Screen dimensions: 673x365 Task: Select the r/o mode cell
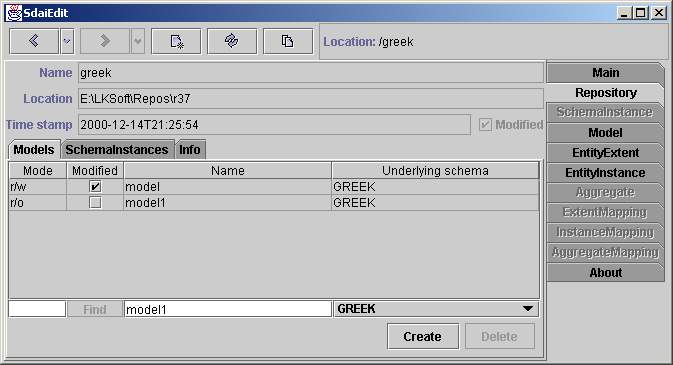coord(38,203)
